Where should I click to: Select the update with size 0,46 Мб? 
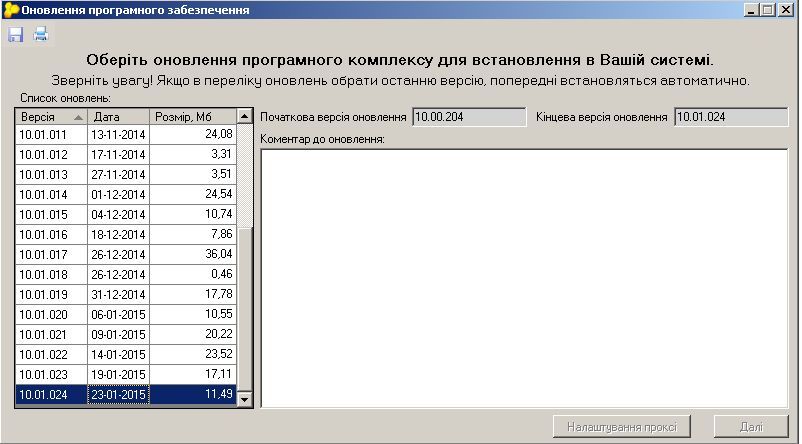click(x=126, y=275)
